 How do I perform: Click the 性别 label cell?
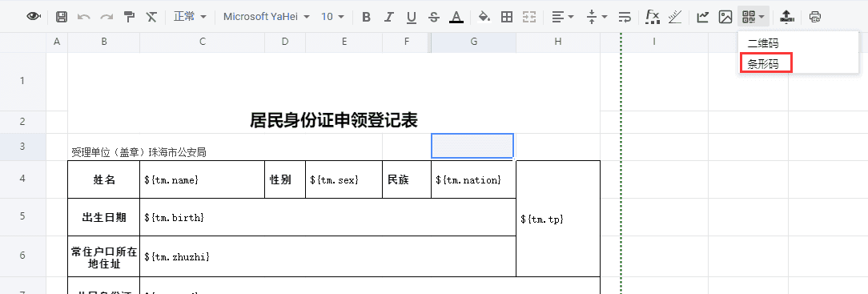(x=284, y=179)
